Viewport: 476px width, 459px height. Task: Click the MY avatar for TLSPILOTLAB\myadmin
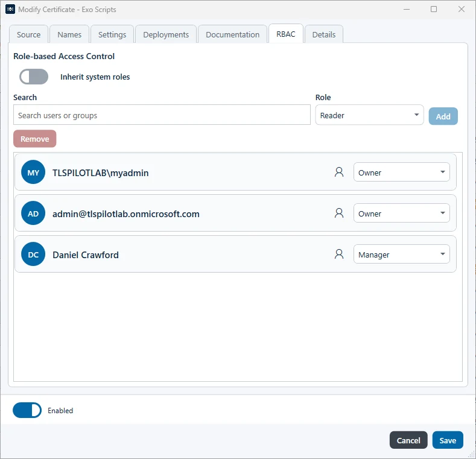coord(33,172)
